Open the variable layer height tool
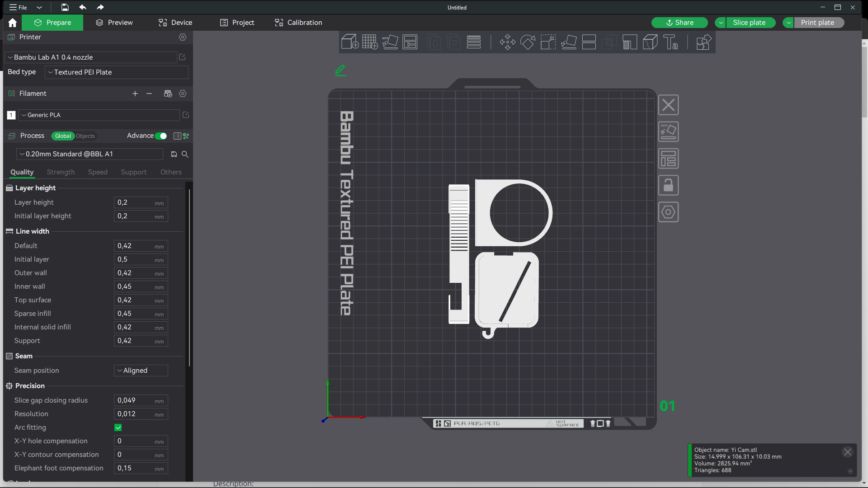 pos(474,42)
